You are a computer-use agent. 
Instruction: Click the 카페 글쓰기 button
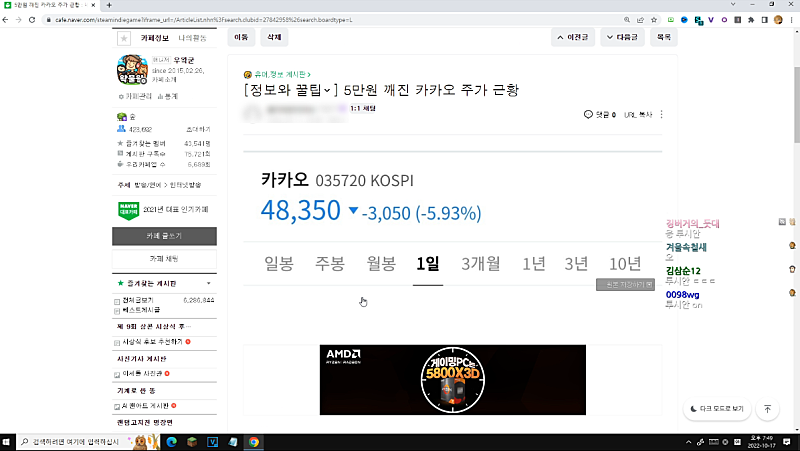point(164,236)
